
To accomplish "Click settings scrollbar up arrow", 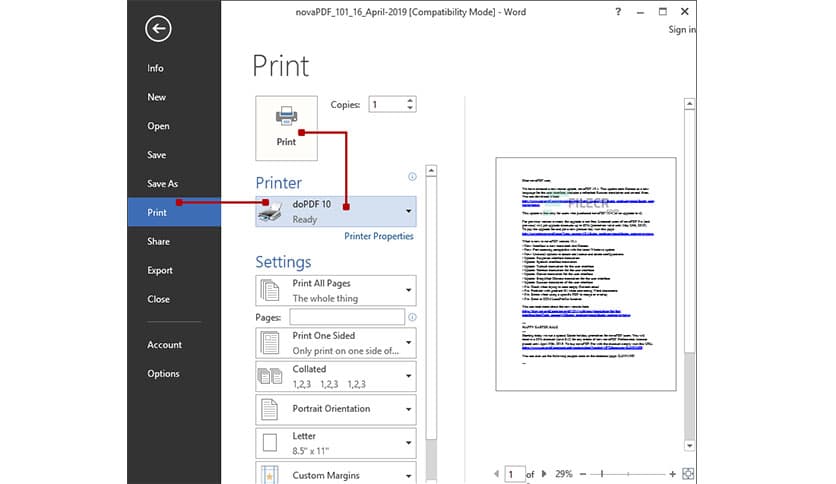I will pyautogui.click(x=431, y=171).
